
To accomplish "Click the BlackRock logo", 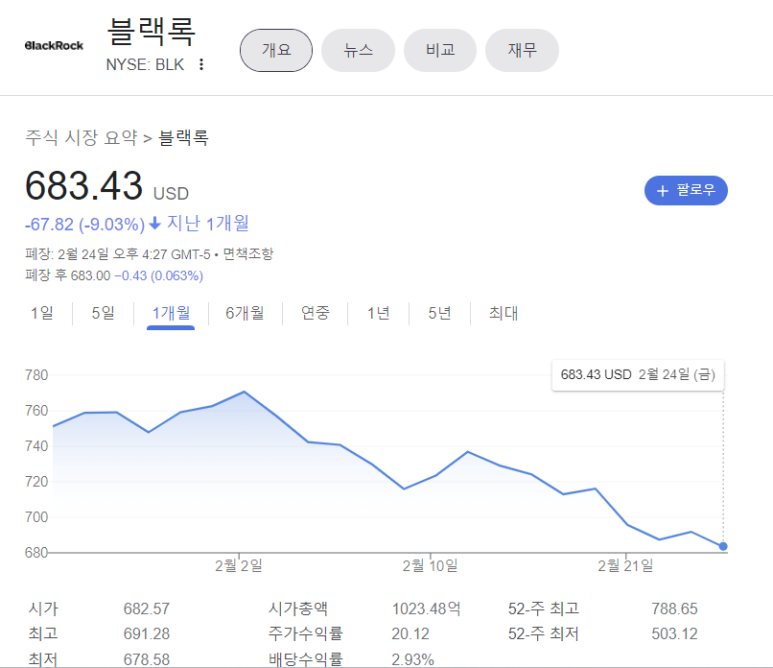I will (54, 46).
